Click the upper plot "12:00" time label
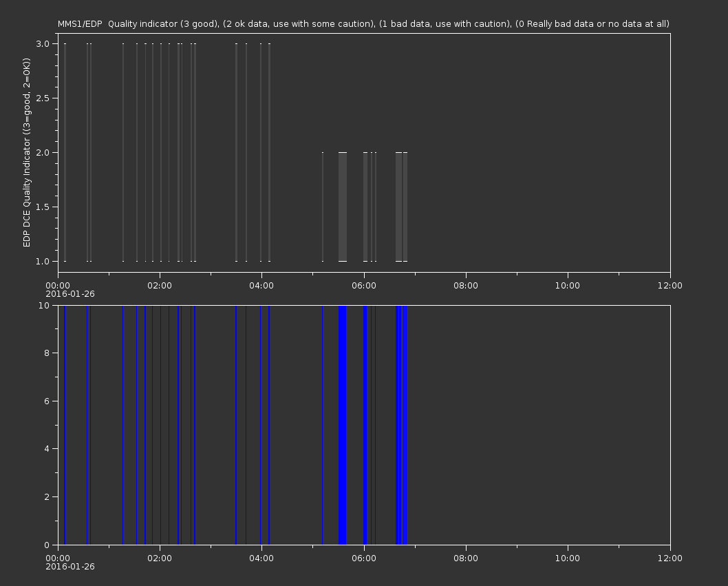The width and height of the screenshot is (728, 586). tap(670, 285)
